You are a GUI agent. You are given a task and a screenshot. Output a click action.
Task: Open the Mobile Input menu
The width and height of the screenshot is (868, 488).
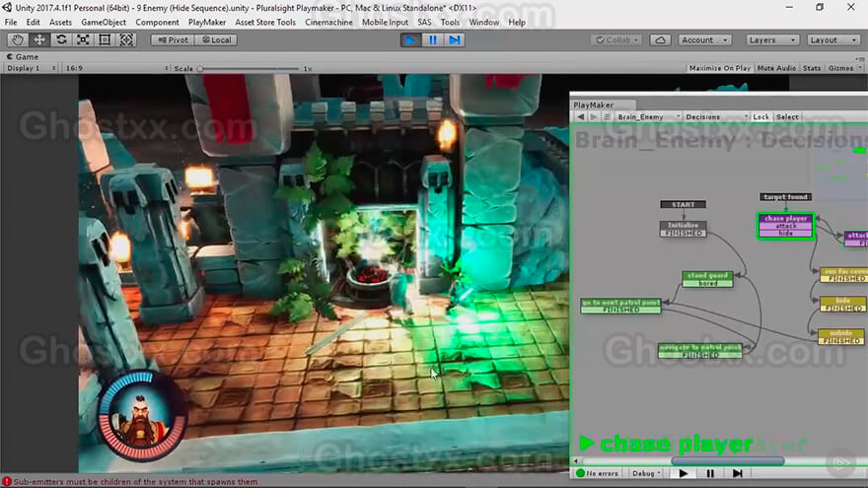click(385, 22)
